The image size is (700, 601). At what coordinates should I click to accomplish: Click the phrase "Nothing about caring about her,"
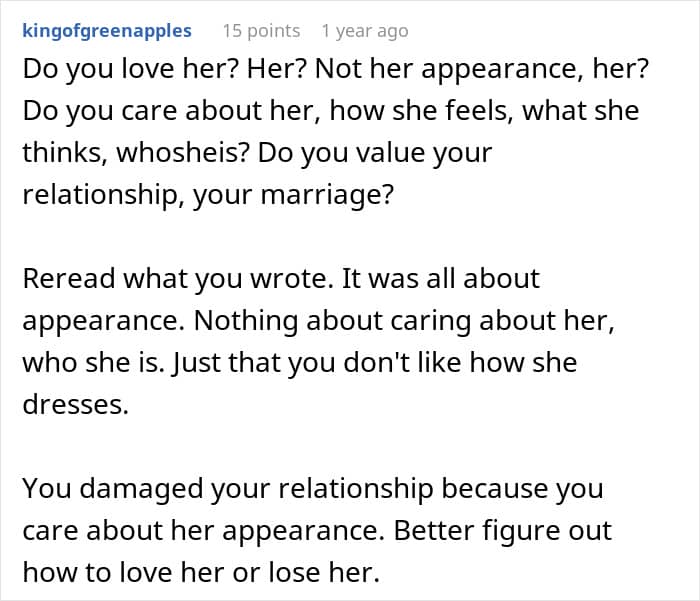click(x=404, y=321)
